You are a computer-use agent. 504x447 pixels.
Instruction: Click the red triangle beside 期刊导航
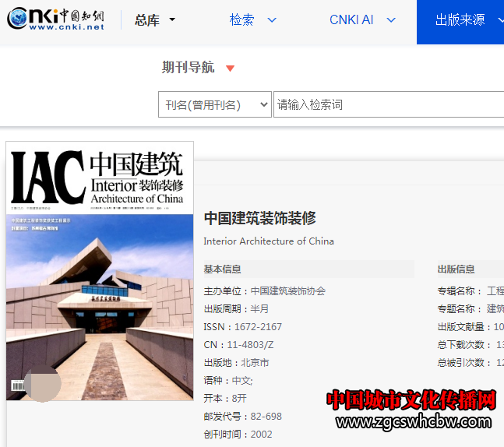[230, 69]
